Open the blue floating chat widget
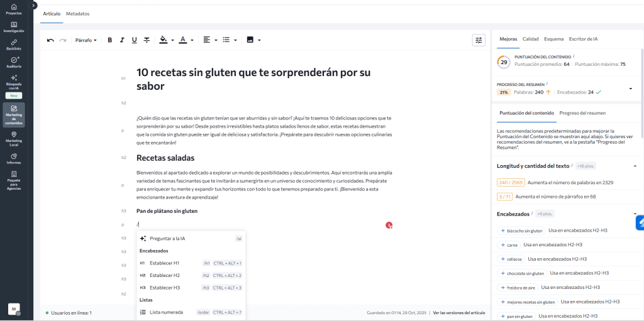 coord(640,223)
